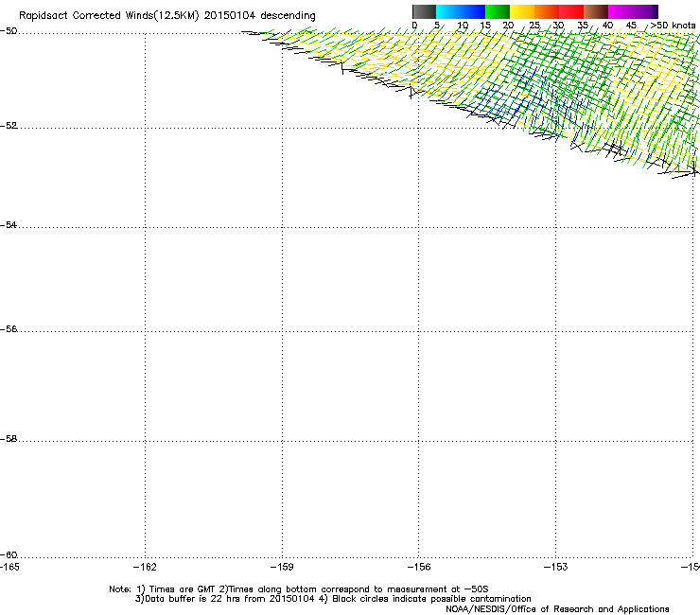Image resolution: width=700 pixels, height=615 pixels.
Task: Pick the orange 25-30 knots color segment
Action: pyautogui.click(x=547, y=11)
